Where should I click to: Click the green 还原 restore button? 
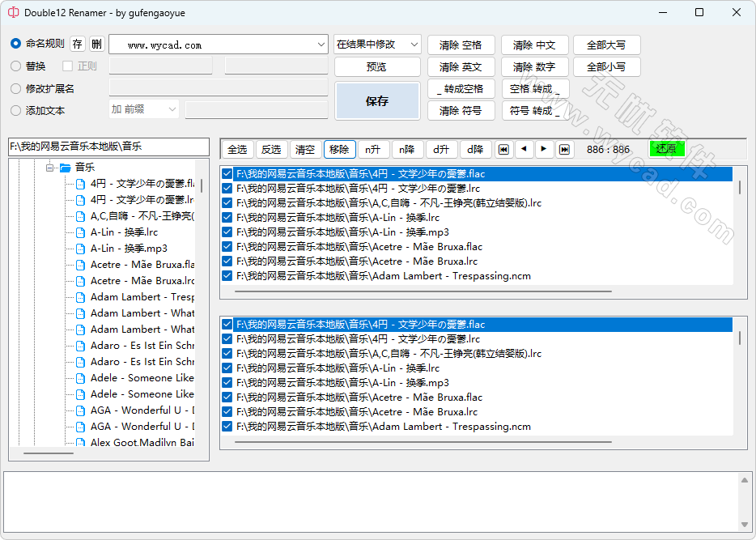pos(669,149)
